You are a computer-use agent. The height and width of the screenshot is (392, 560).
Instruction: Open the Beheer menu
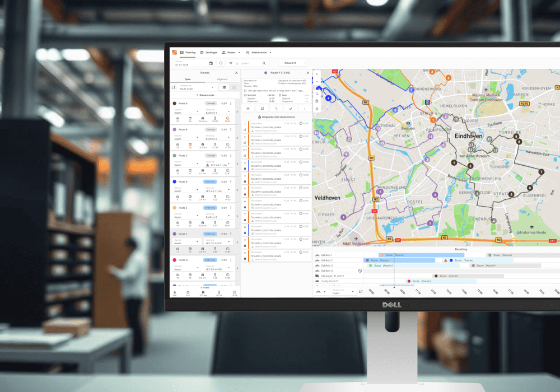[231, 53]
